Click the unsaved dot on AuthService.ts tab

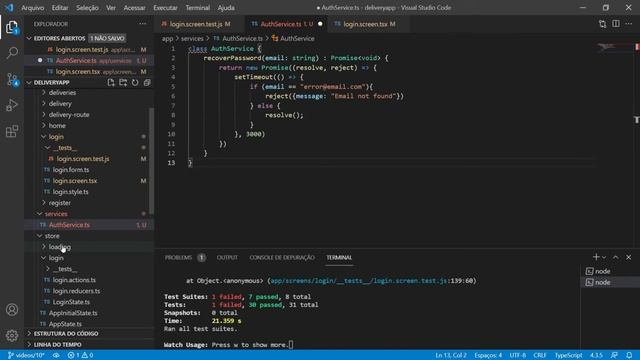click(x=320, y=24)
